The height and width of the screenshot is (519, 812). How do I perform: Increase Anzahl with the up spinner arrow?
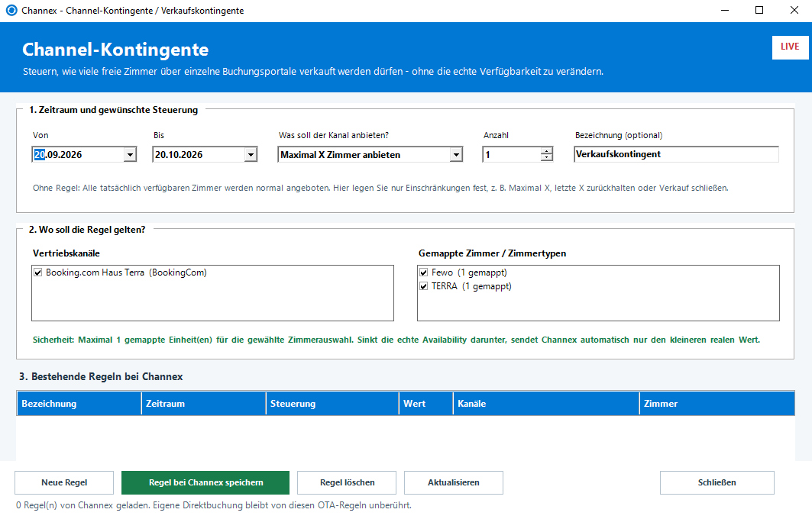[546, 150]
